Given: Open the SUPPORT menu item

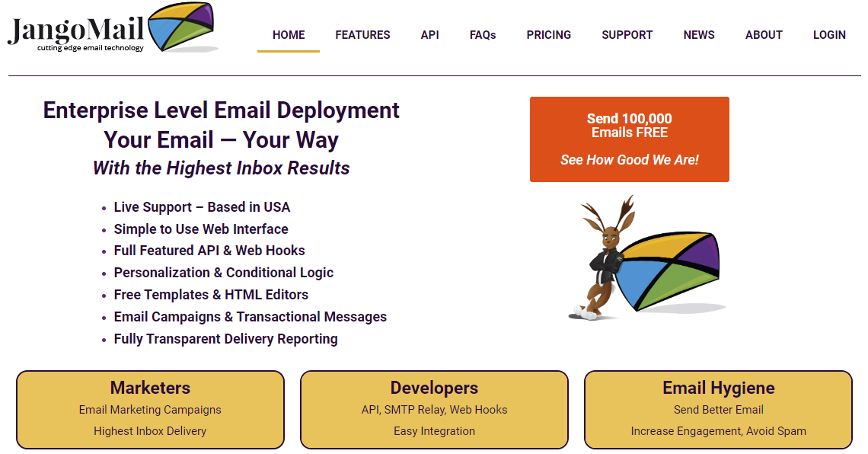Looking at the screenshot, I should tap(627, 35).
